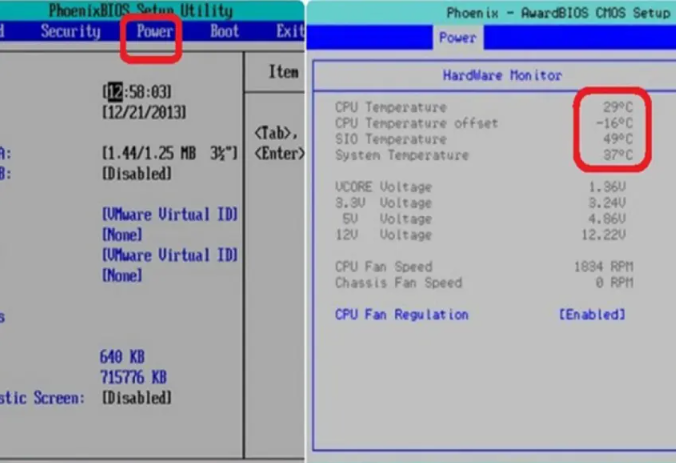The image size is (676, 463).
Task: Select the first [None] drive entry
Action: (x=122, y=235)
